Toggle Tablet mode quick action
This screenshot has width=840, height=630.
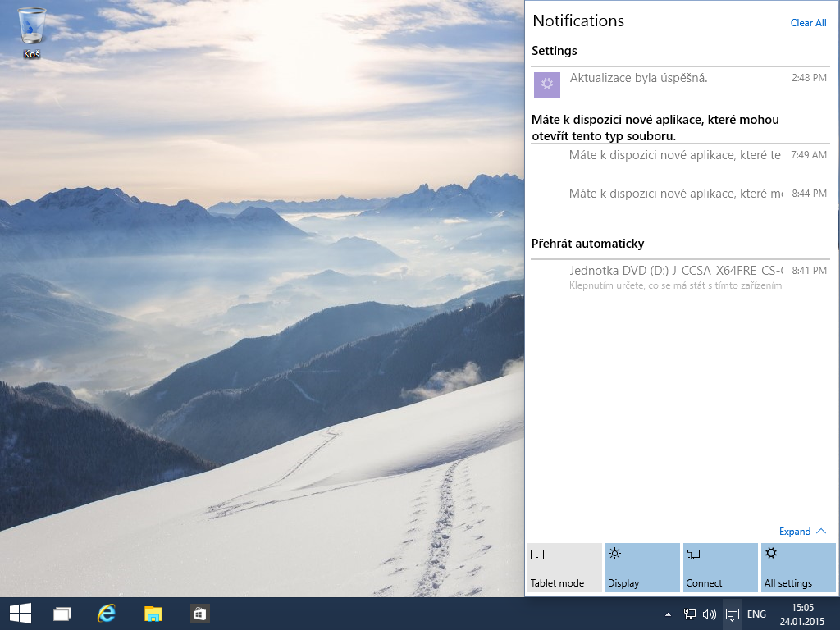(x=564, y=567)
